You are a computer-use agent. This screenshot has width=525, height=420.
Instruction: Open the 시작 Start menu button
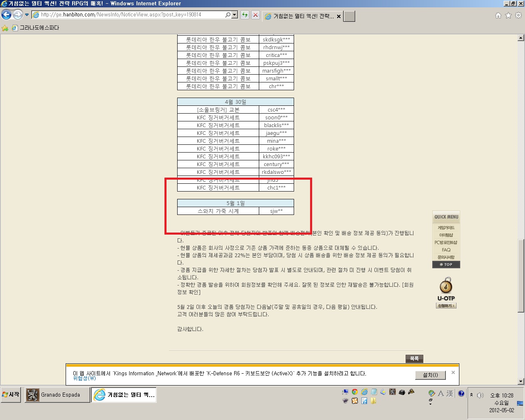pyautogui.click(x=11, y=395)
